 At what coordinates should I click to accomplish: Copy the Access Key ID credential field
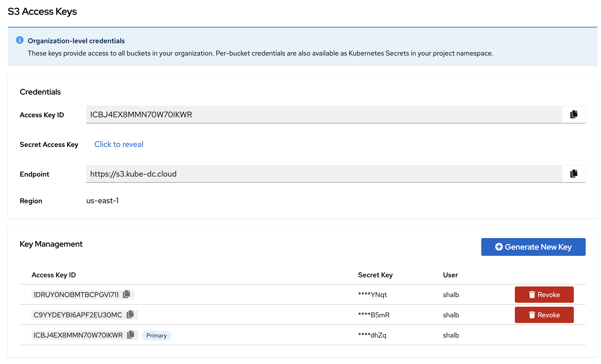[x=574, y=114]
